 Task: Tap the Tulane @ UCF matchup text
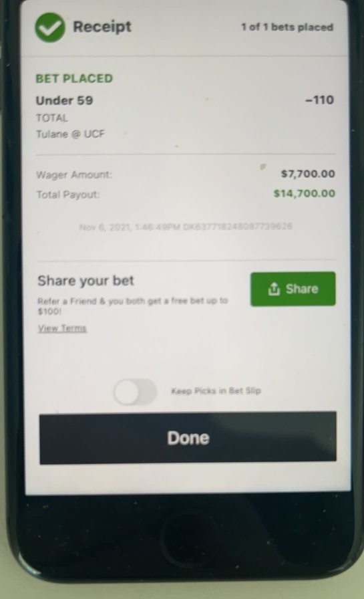point(70,134)
